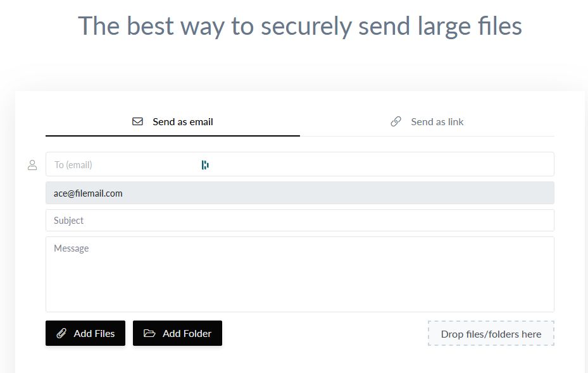Click the white transfer form panel
The height and width of the screenshot is (373, 588).
pos(300,360)
